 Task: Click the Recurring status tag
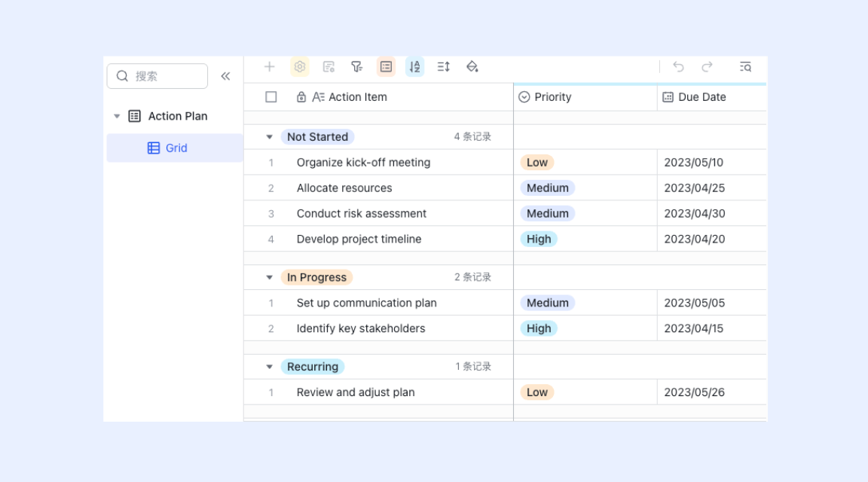(x=313, y=366)
